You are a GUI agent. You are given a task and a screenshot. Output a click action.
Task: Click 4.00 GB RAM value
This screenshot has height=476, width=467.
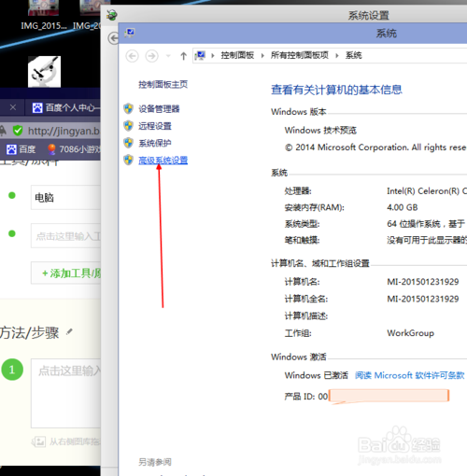click(x=403, y=207)
